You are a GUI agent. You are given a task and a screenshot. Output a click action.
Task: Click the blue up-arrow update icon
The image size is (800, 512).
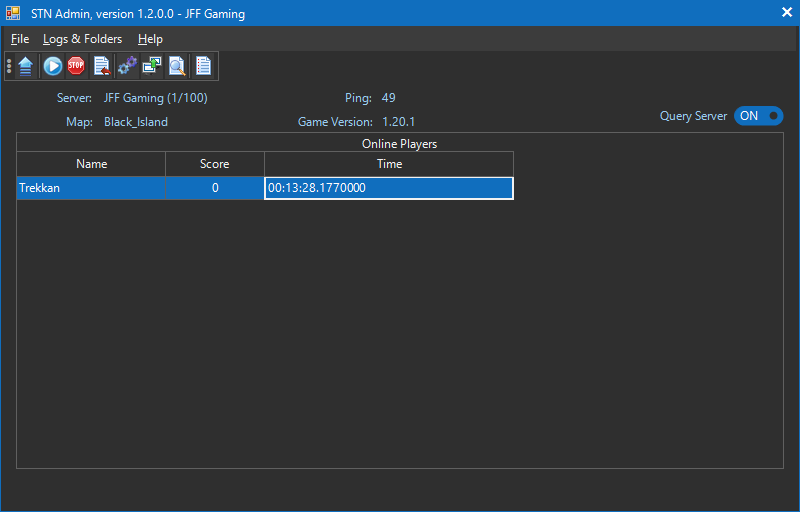coord(26,67)
